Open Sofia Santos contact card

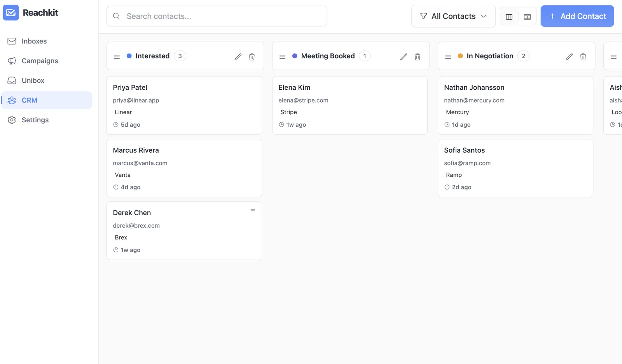pos(515,168)
